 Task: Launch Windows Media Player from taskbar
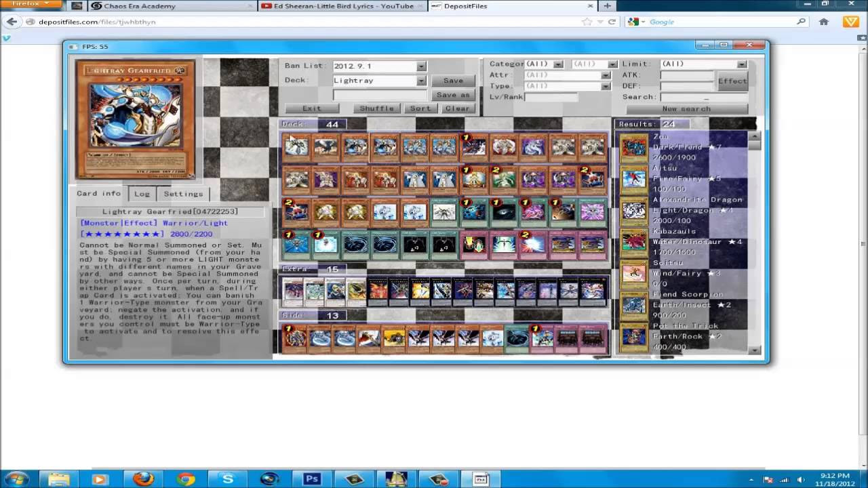[x=99, y=479]
